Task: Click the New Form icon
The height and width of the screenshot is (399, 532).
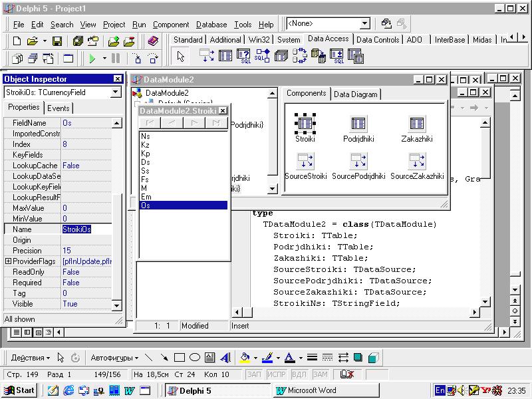Action: pyautogui.click(x=68, y=59)
